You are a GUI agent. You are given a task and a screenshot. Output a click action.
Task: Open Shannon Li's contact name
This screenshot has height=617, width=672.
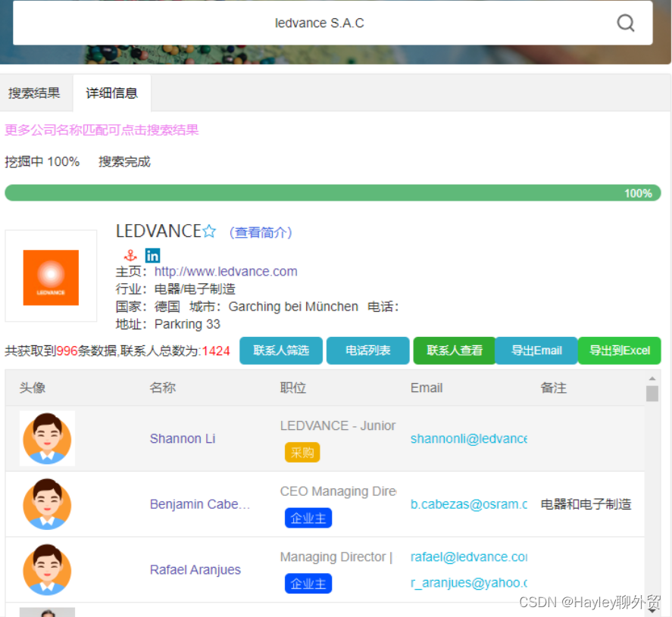point(183,438)
